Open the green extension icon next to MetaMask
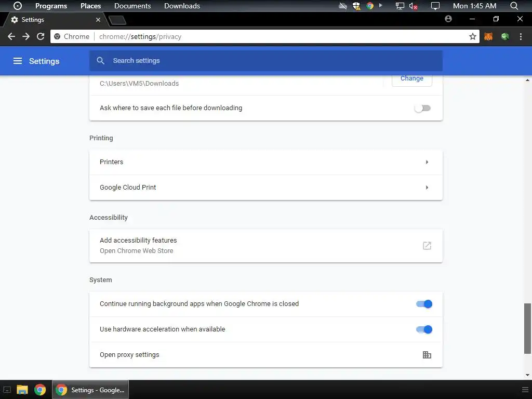Image resolution: width=532 pixels, height=399 pixels. click(x=505, y=36)
